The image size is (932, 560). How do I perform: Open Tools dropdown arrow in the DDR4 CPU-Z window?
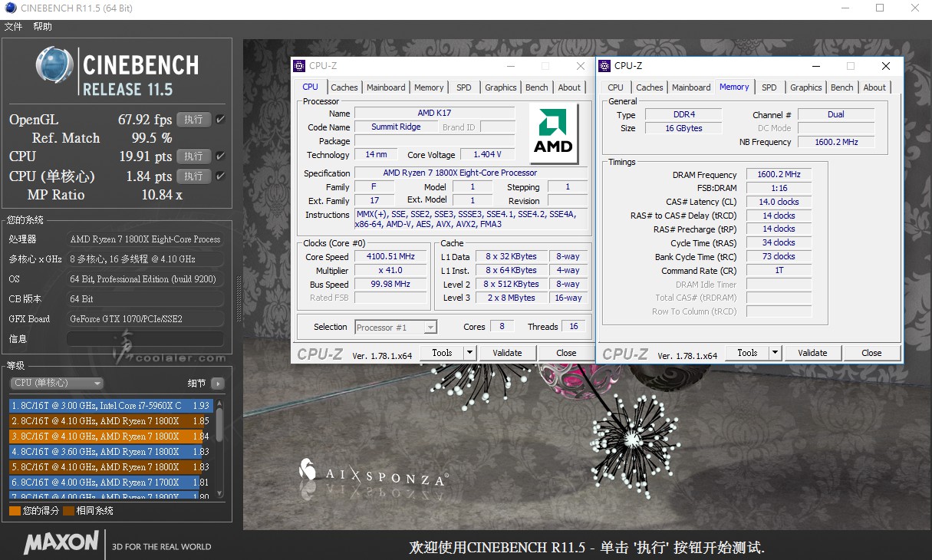775,353
